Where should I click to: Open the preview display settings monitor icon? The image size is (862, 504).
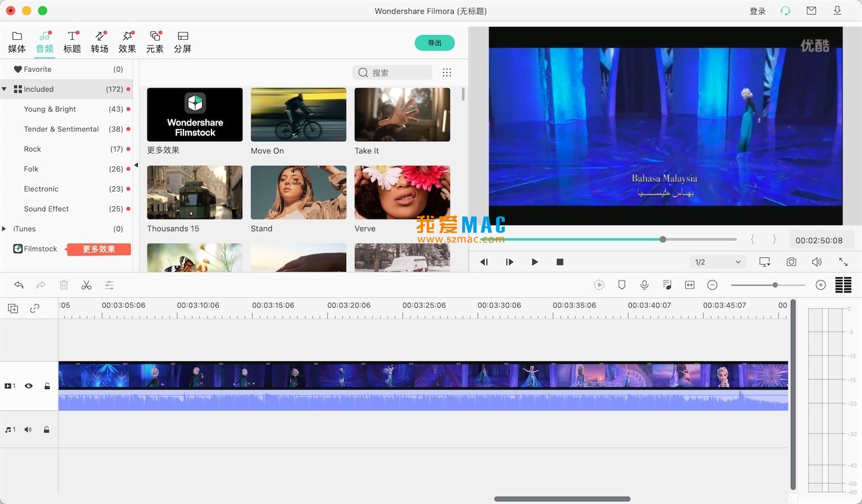tap(765, 262)
